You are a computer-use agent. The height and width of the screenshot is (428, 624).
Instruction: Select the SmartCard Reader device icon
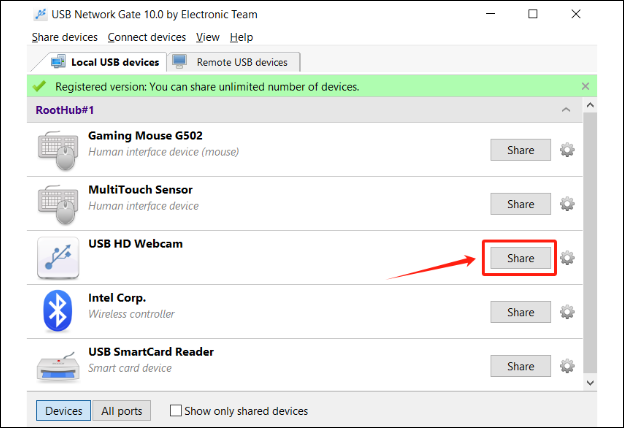click(58, 367)
